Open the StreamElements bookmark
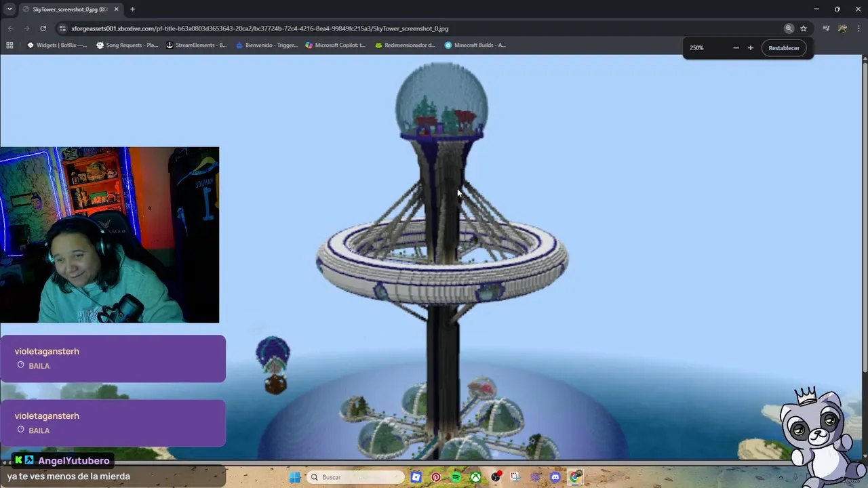The width and height of the screenshot is (868, 488). tap(197, 45)
